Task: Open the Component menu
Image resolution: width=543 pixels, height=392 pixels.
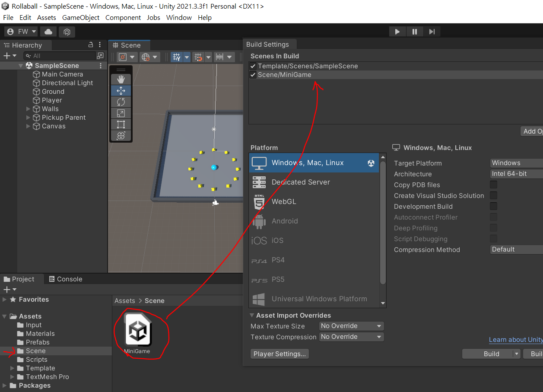Action: pos(123,18)
